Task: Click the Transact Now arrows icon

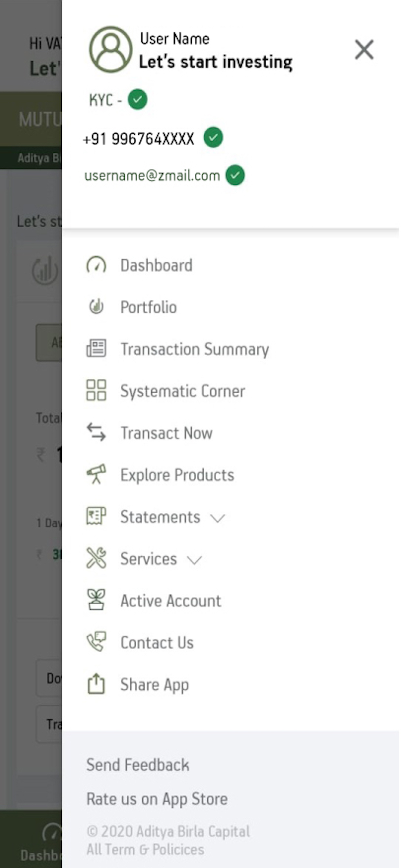Action: coord(96,432)
